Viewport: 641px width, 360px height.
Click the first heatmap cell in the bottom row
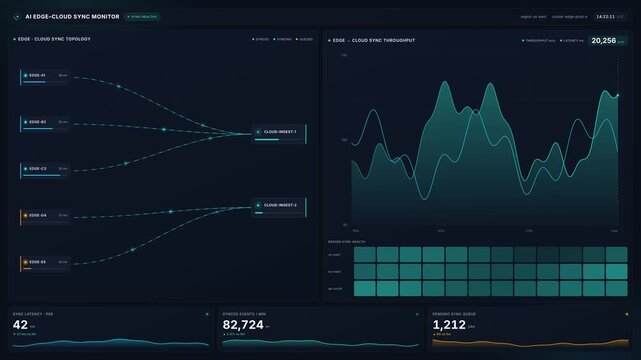click(x=365, y=288)
